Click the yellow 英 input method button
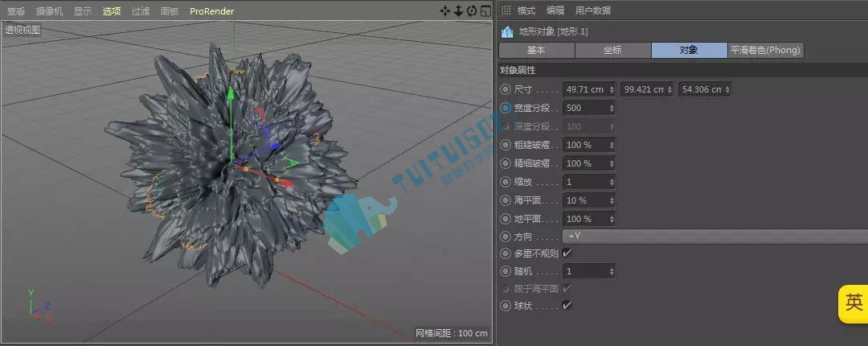The height and width of the screenshot is (346, 868). click(854, 303)
